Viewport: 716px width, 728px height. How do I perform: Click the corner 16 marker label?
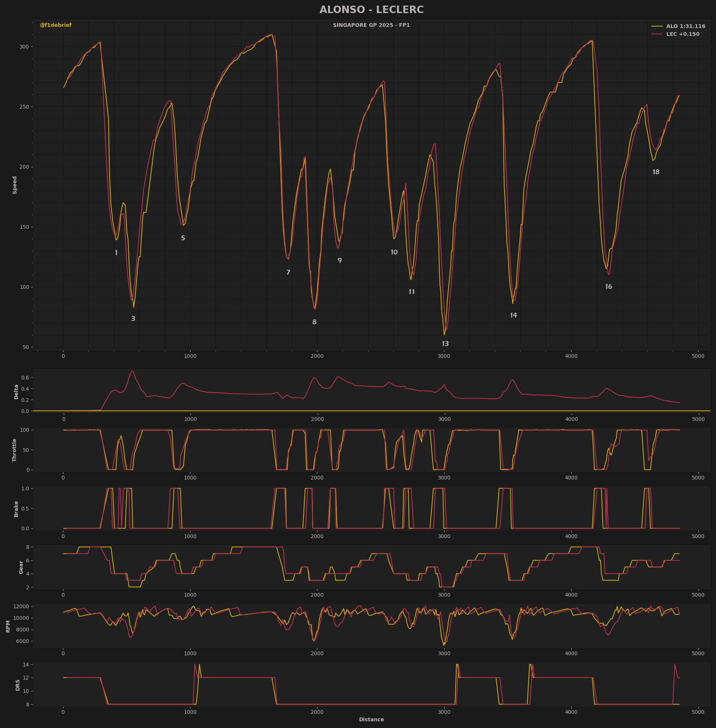pyautogui.click(x=609, y=287)
